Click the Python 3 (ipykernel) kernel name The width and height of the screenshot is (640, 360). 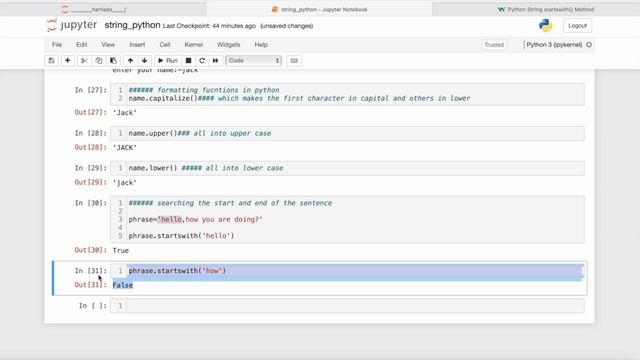click(554, 45)
